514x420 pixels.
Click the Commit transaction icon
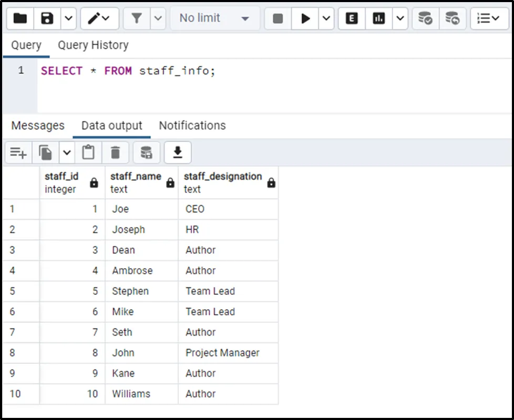click(425, 19)
